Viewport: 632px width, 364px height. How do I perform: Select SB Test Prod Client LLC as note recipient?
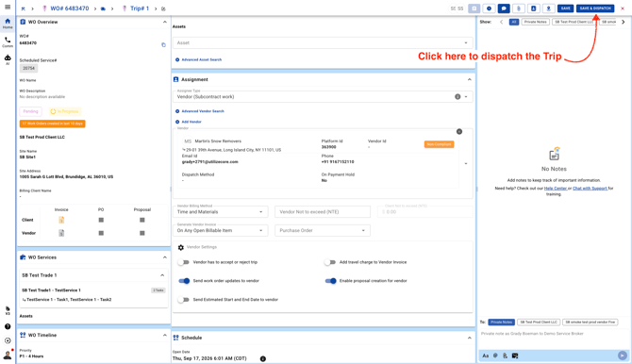point(539,323)
